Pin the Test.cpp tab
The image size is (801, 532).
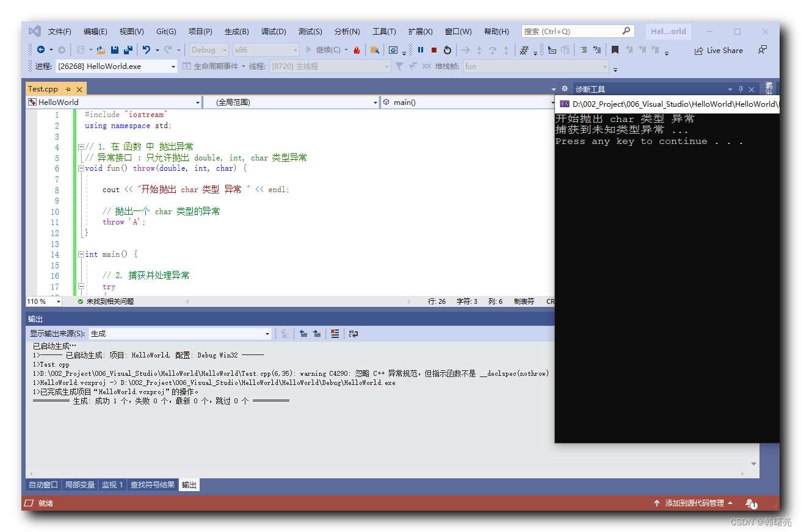(68, 89)
